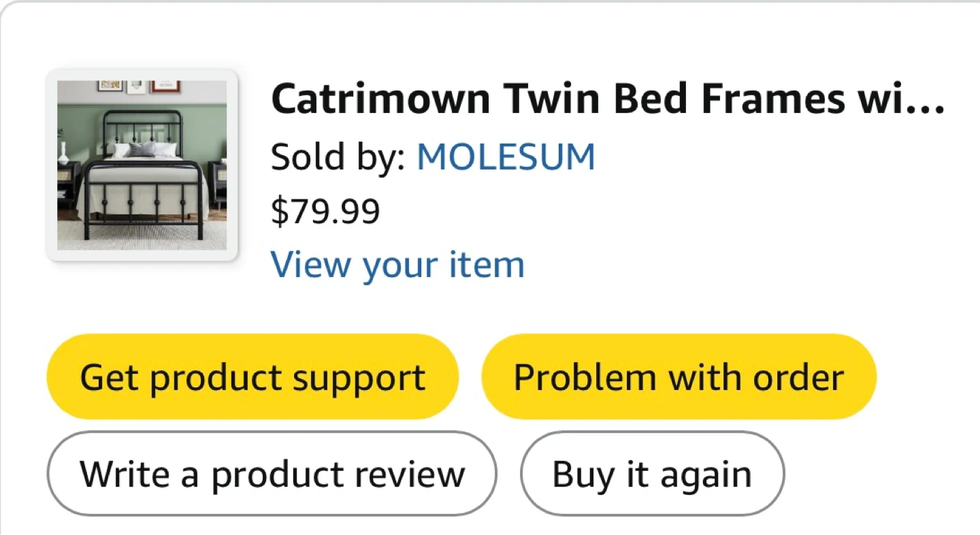Open the bed frame product thumbnail
This screenshot has height=535, width=980.
pos(142,165)
